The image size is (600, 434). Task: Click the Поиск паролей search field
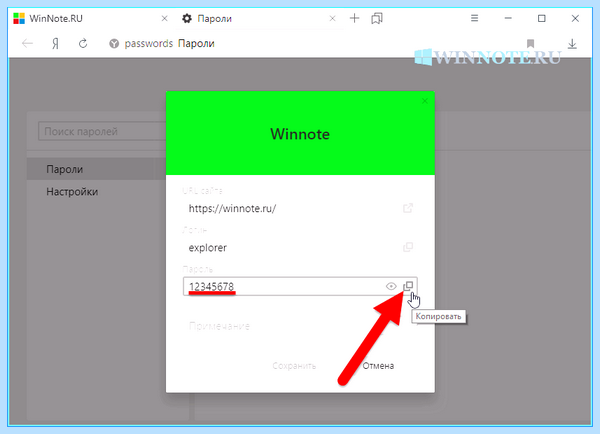coord(103,131)
